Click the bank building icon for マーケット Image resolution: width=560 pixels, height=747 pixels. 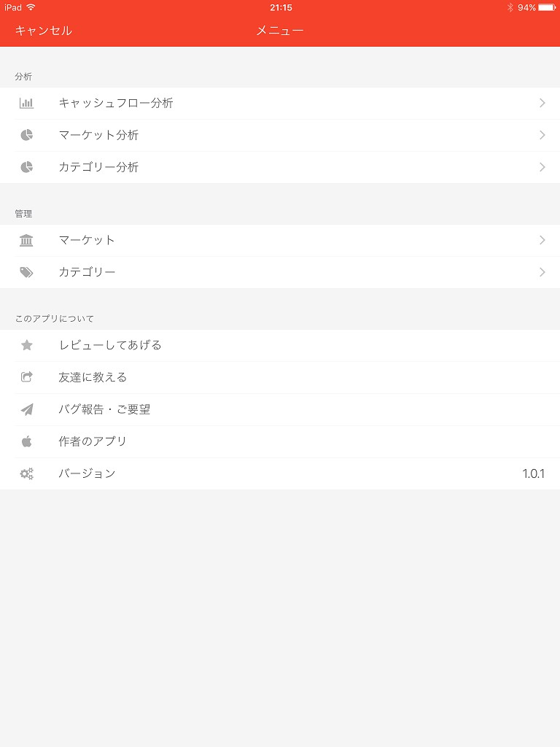coord(26,240)
